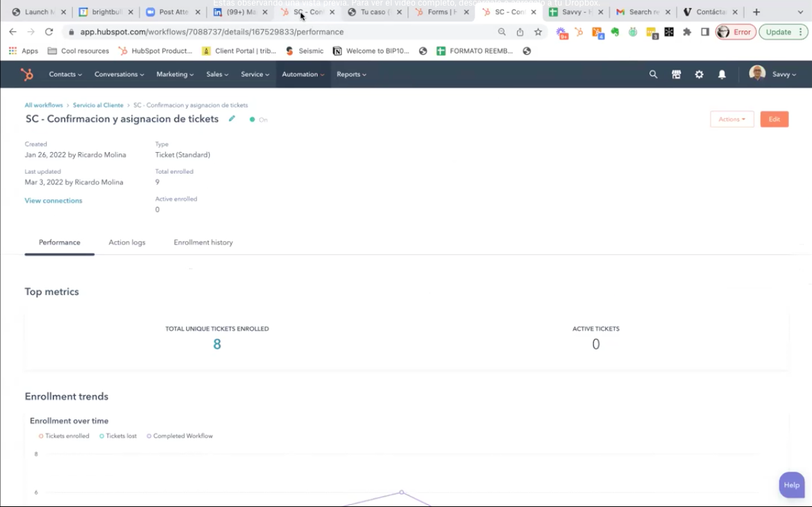The width and height of the screenshot is (812, 507).
Task: Open the Marketplace icon in navbar
Action: pyautogui.click(x=676, y=74)
